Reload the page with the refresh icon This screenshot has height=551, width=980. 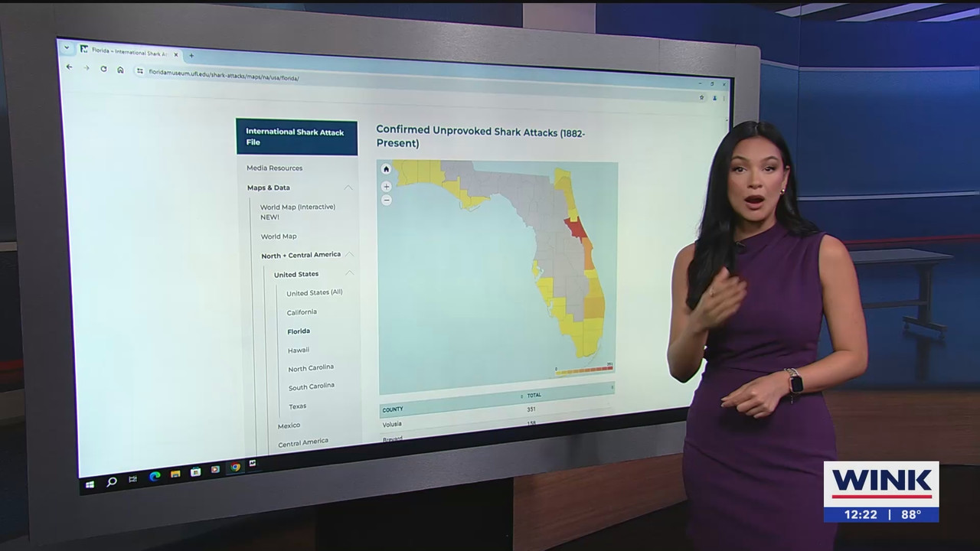(103, 69)
